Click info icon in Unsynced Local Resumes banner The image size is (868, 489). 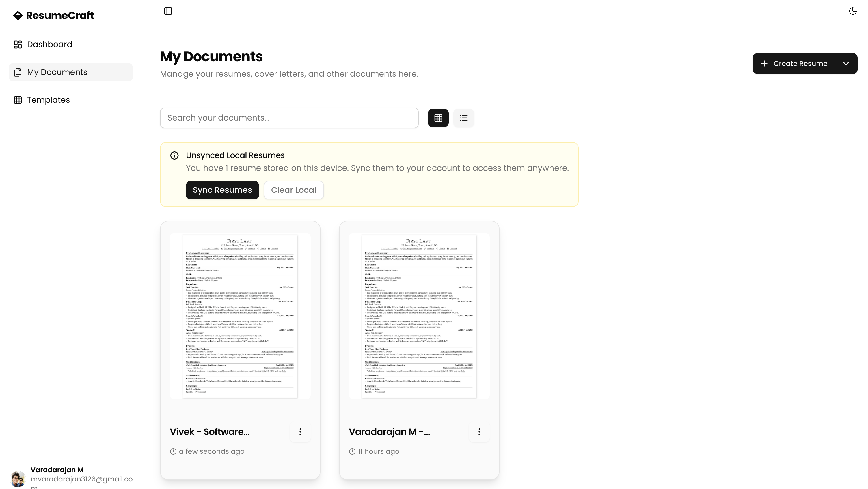[174, 155]
